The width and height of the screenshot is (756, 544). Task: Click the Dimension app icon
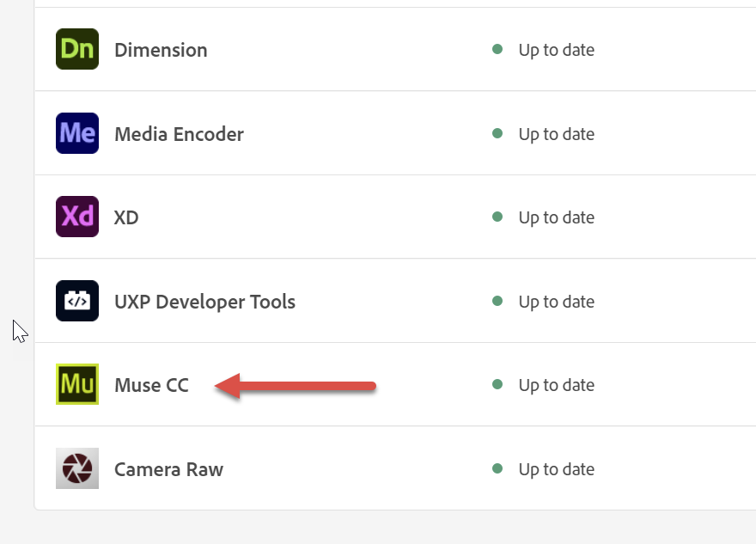[x=76, y=49]
